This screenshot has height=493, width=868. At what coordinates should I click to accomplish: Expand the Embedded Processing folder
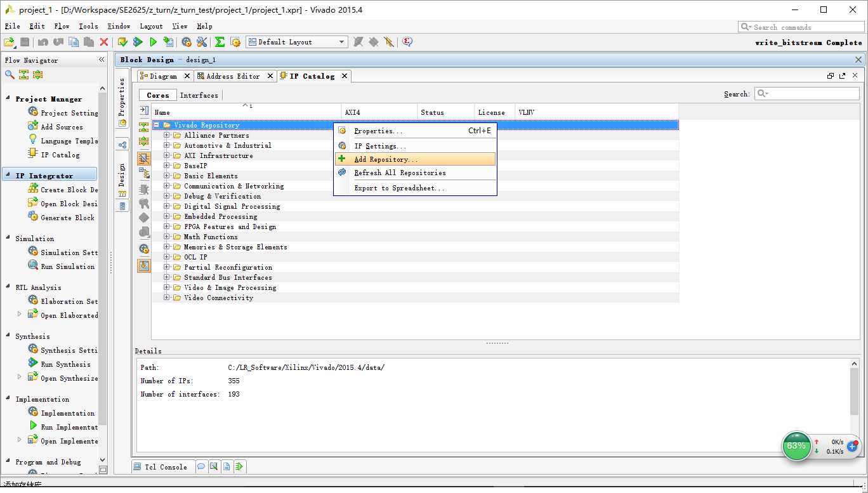click(167, 216)
